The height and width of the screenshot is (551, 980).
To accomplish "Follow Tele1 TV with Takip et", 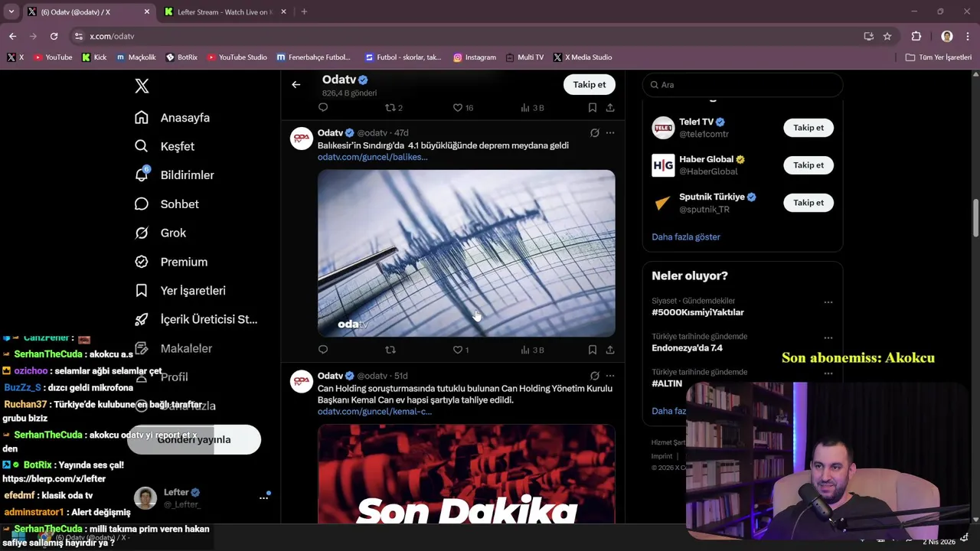I will click(x=808, y=128).
